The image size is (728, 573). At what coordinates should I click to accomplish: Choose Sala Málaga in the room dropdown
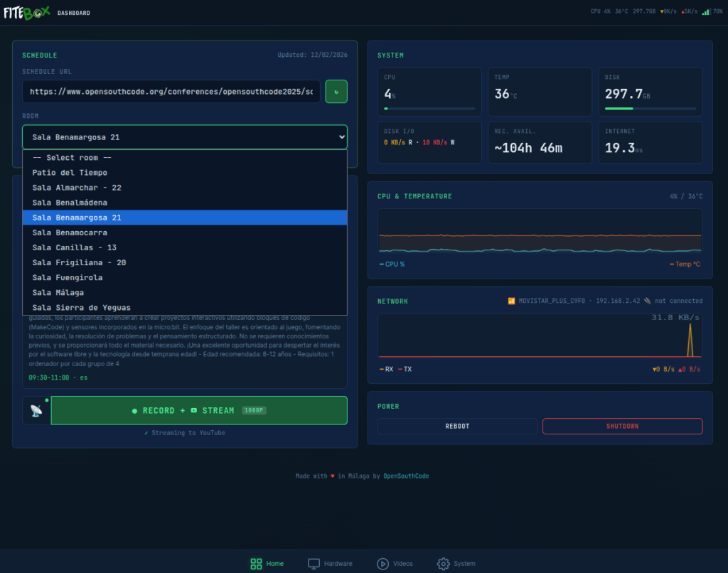pos(58,292)
